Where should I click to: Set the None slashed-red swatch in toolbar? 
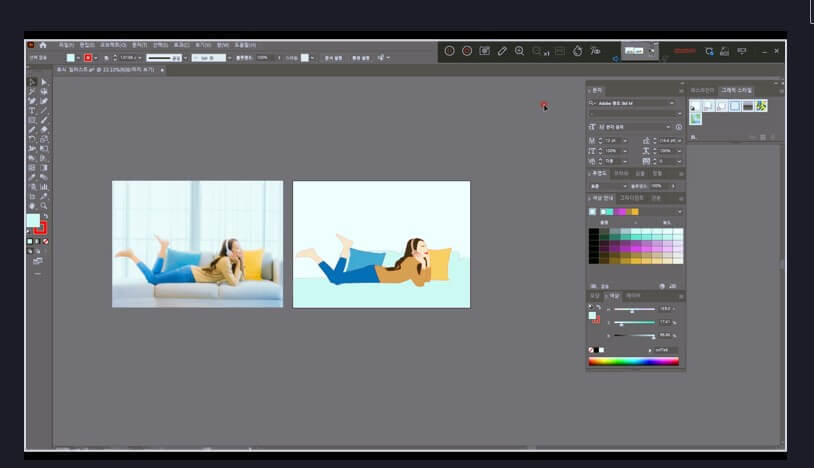tap(46, 242)
